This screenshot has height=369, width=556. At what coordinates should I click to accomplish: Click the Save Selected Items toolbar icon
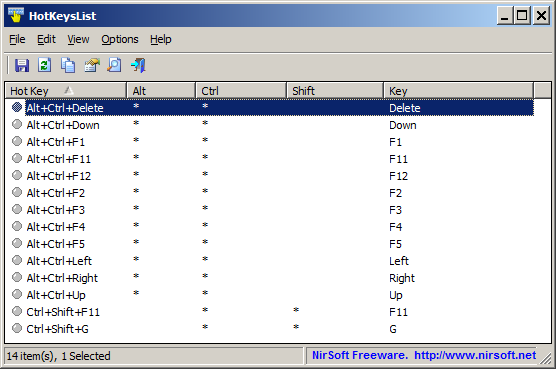tap(22, 66)
